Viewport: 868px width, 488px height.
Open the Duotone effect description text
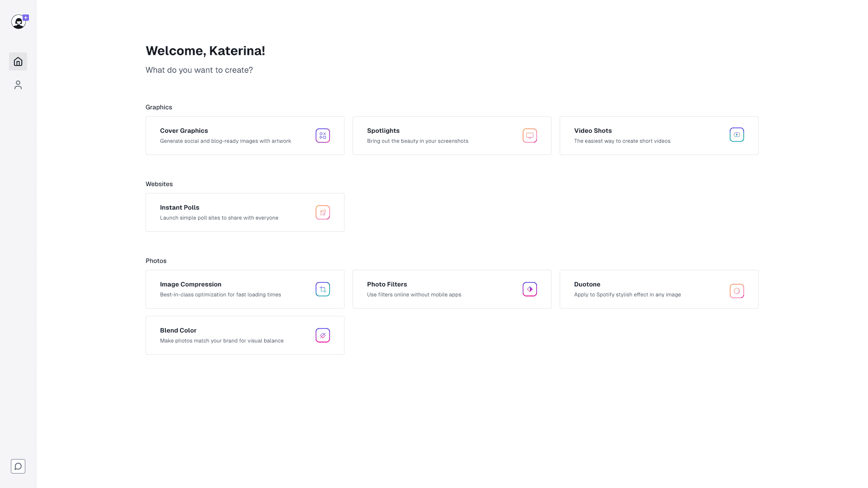(x=627, y=295)
